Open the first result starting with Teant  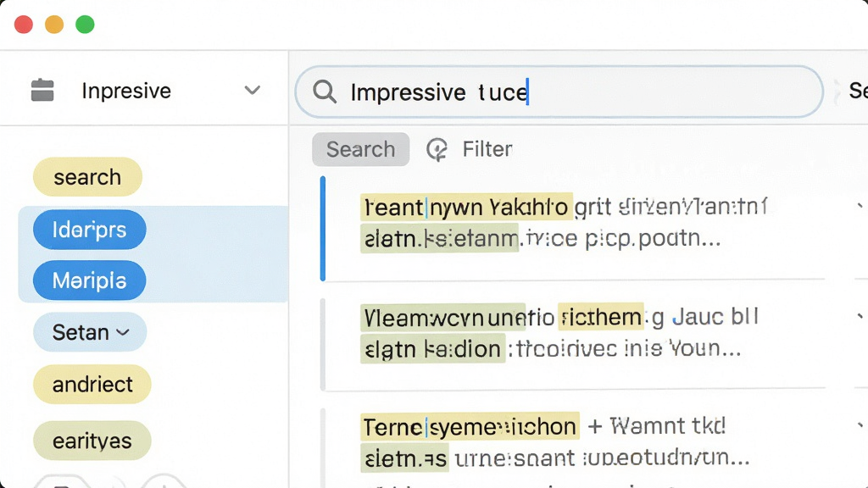[x=573, y=228]
